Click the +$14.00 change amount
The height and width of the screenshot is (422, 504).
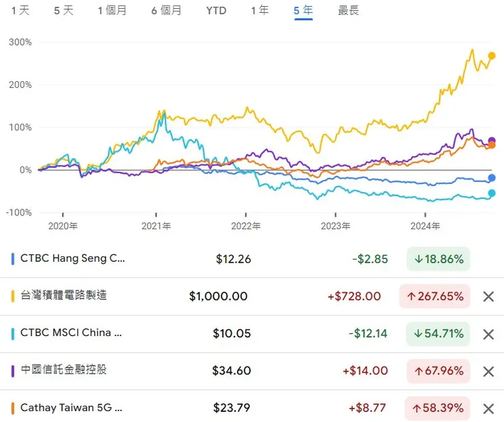[x=365, y=371]
